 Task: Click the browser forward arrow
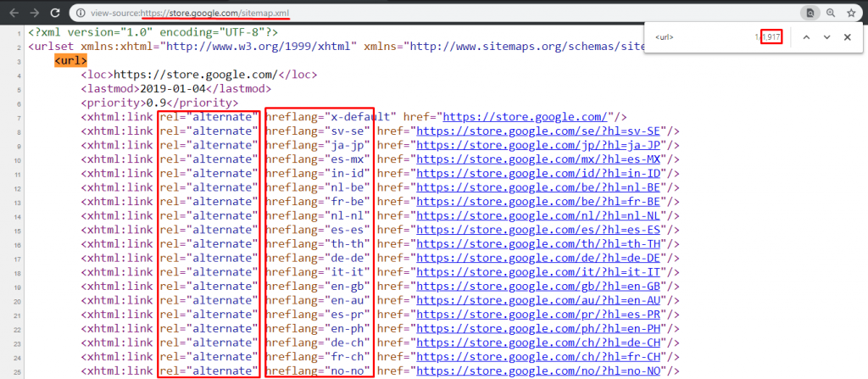pyautogui.click(x=33, y=14)
